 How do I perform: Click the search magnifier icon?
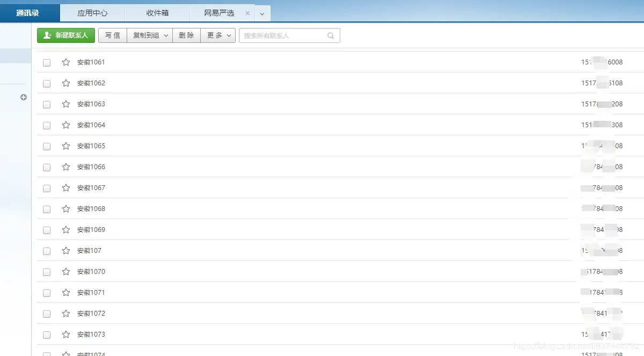(x=331, y=36)
